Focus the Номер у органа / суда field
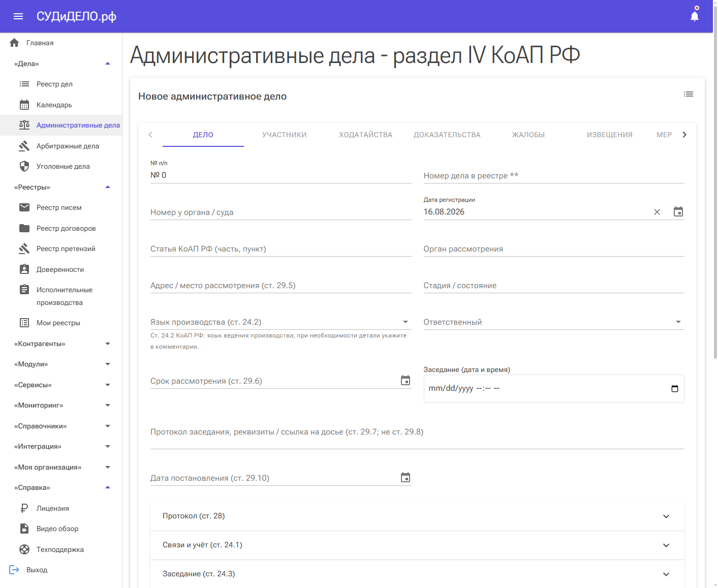The image size is (718, 588). pos(280,212)
